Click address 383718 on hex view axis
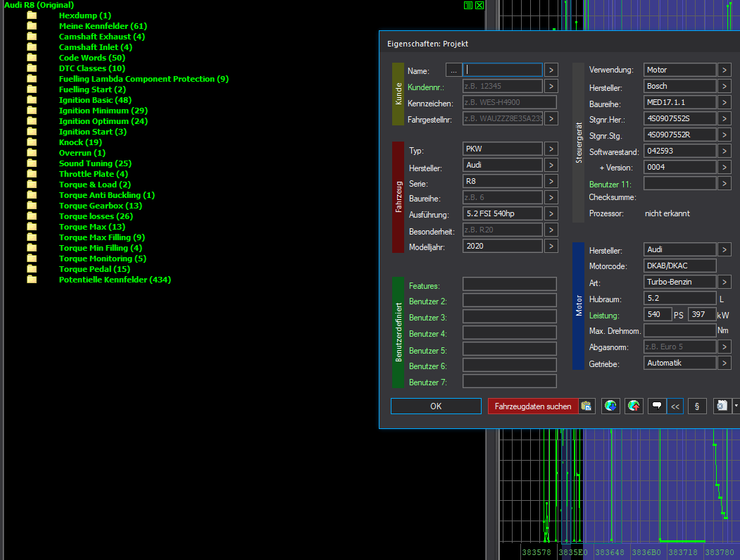Image resolution: width=740 pixels, height=560 pixels. (x=682, y=552)
